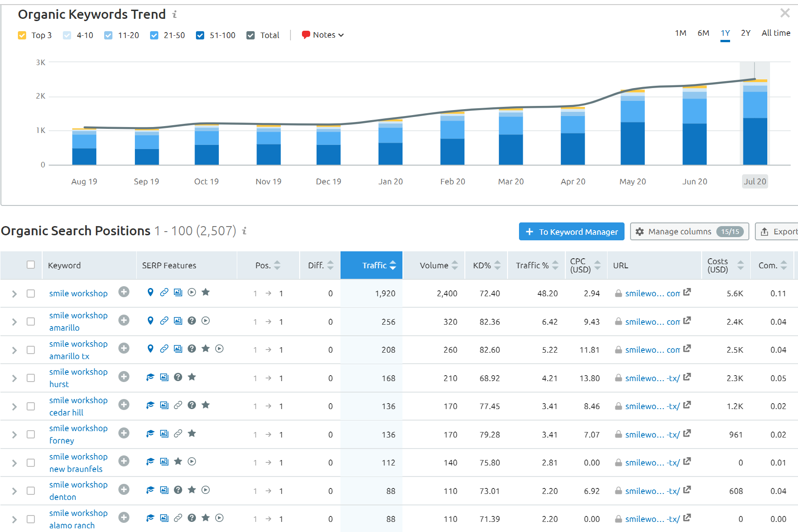798x532 pixels.
Task: Switch chart range to 2Y
Action: (x=746, y=33)
